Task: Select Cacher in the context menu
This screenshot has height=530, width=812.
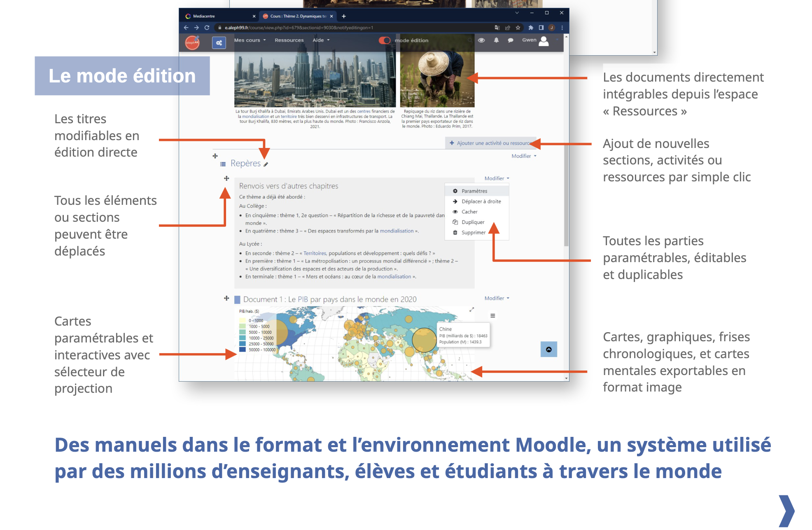Action: point(469,212)
